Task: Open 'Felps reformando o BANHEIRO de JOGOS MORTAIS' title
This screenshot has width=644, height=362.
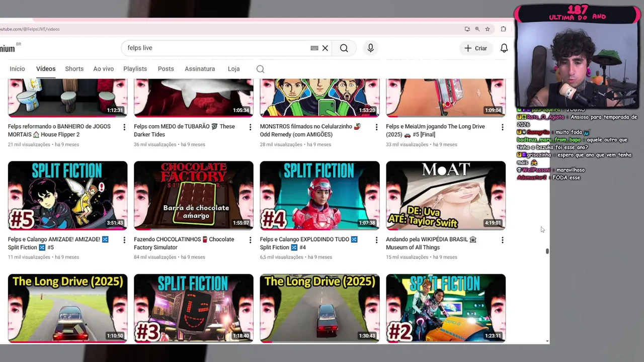Action: [x=59, y=131]
